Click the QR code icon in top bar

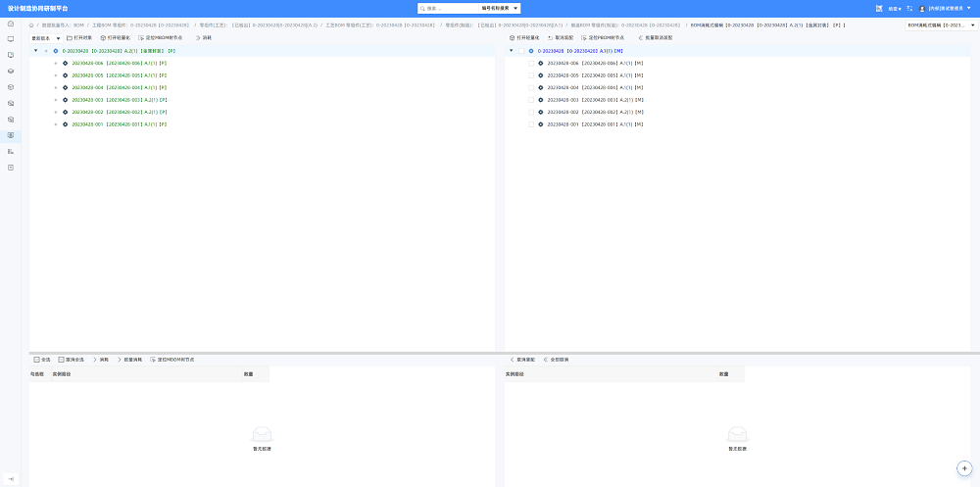(x=879, y=9)
